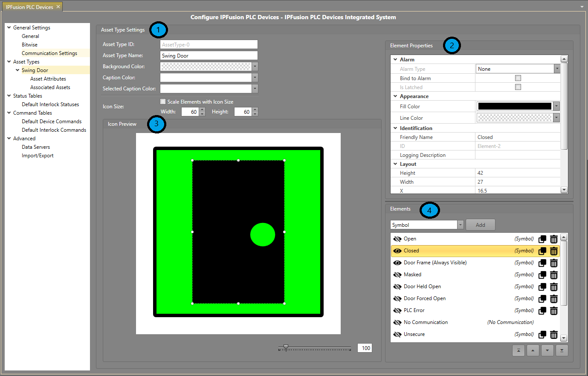
Task: Collapse the Asset Types tree node
Action: [9, 62]
